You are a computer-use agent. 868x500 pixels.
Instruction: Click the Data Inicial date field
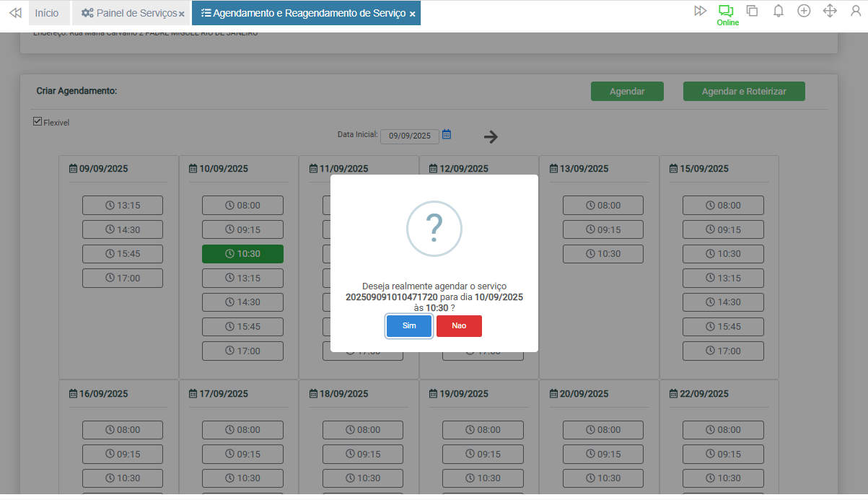pos(409,136)
